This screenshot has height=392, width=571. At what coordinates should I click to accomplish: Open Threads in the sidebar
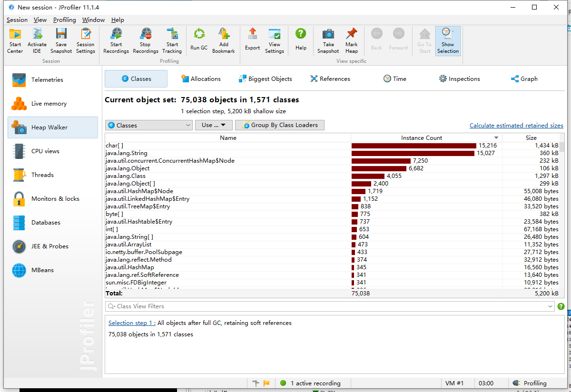click(53, 175)
